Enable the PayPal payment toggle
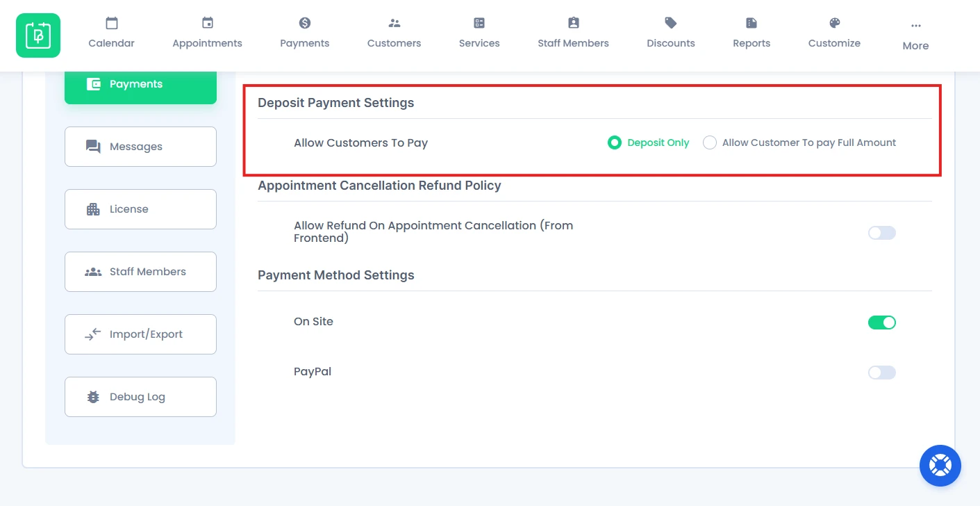 [882, 373]
